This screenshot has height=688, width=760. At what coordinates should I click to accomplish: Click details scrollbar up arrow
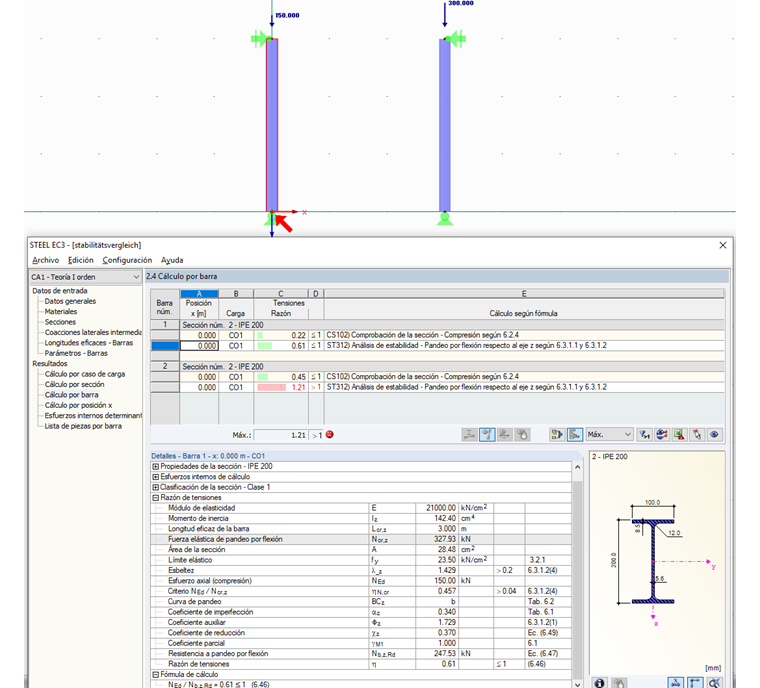coord(577,467)
